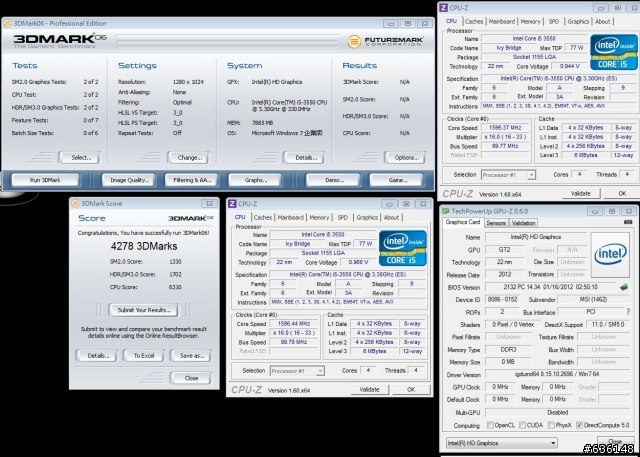Click the 3DMark Score window title icon
This screenshot has height=457, width=640.
pos(75,203)
